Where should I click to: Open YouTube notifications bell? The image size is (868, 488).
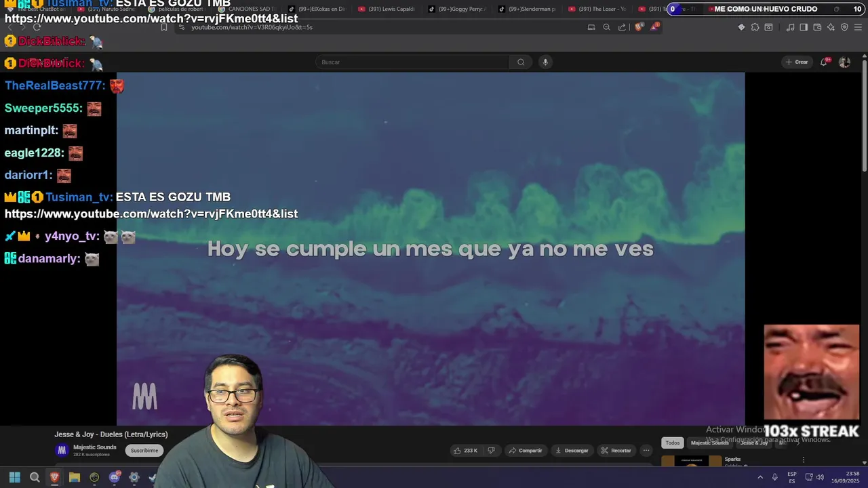click(x=824, y=62)
